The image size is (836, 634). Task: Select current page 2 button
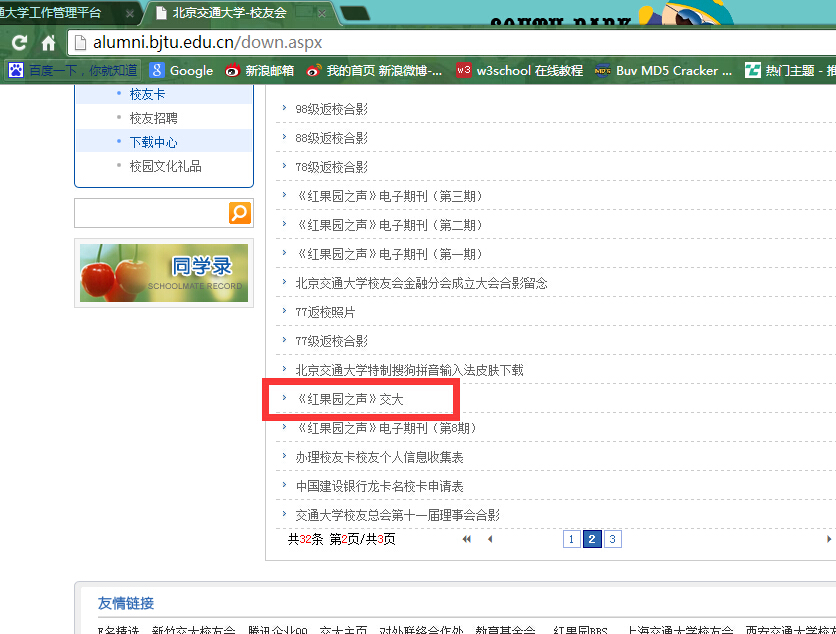[x=592, y=539]
